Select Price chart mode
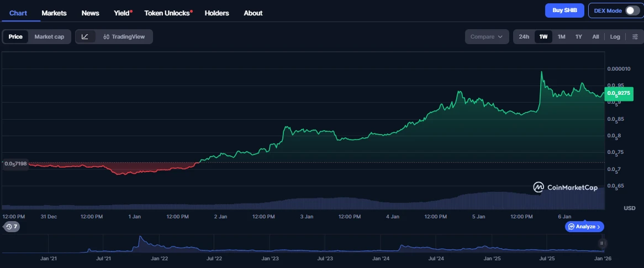 (15, 37)
